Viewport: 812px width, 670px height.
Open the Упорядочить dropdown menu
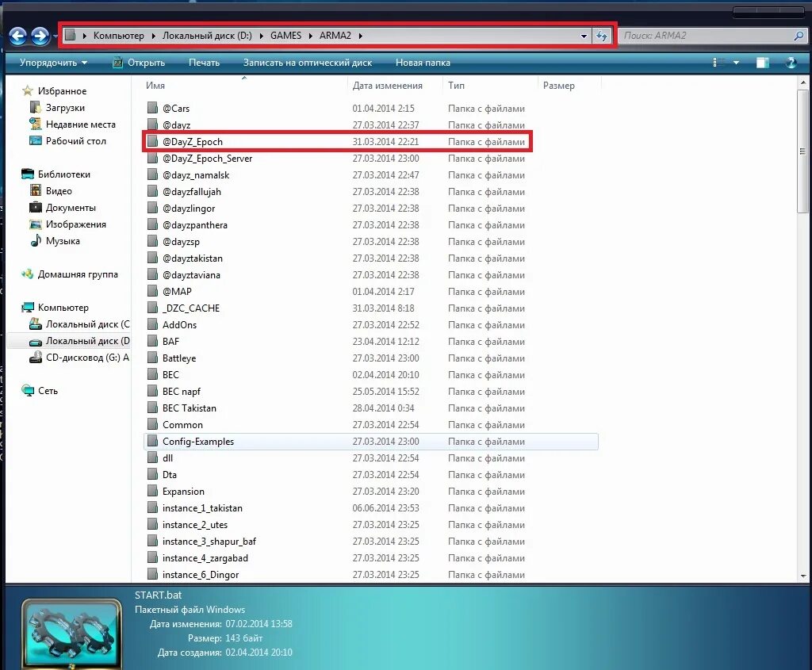tap(53, 63)
